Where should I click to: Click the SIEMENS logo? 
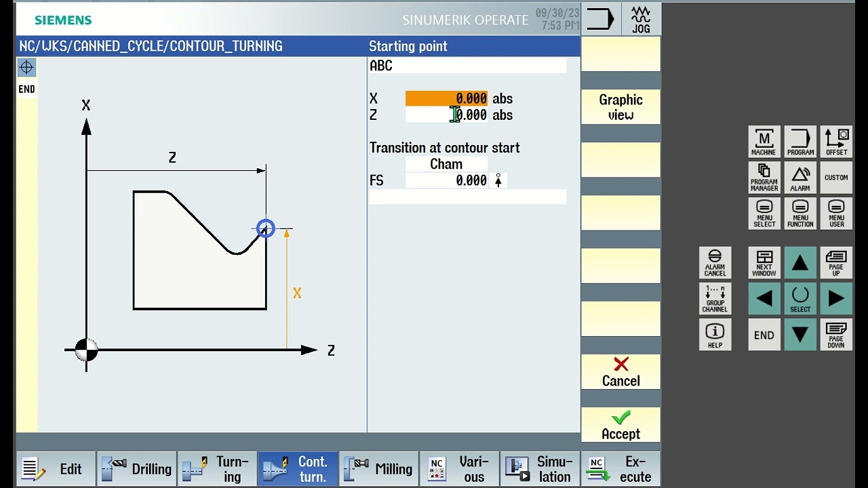tap(63, 20)
